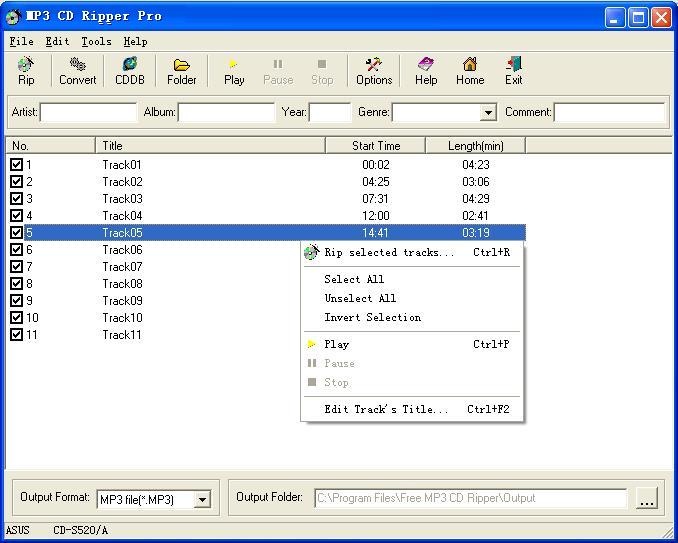Expand the Genre dropdown

(488, 113)
